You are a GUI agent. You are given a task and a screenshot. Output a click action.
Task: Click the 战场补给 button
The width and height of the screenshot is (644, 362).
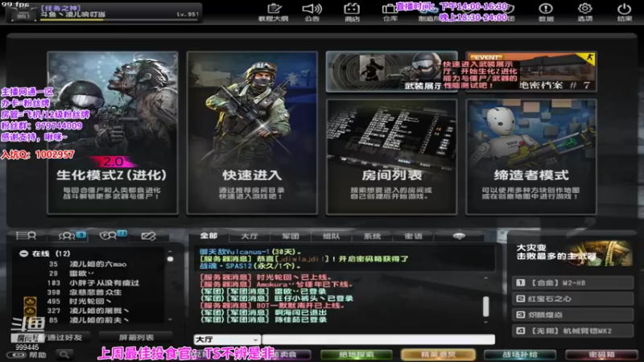pyautogui.click(x=520, y=354)
